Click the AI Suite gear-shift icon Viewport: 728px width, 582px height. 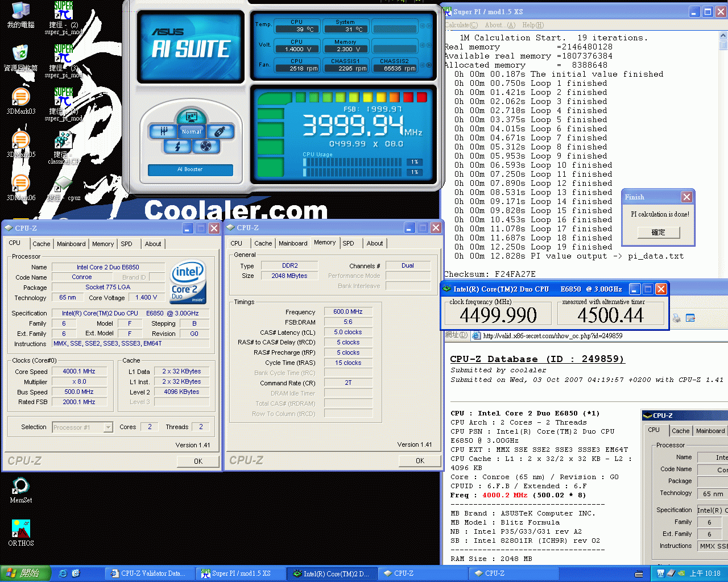[163, 131]
